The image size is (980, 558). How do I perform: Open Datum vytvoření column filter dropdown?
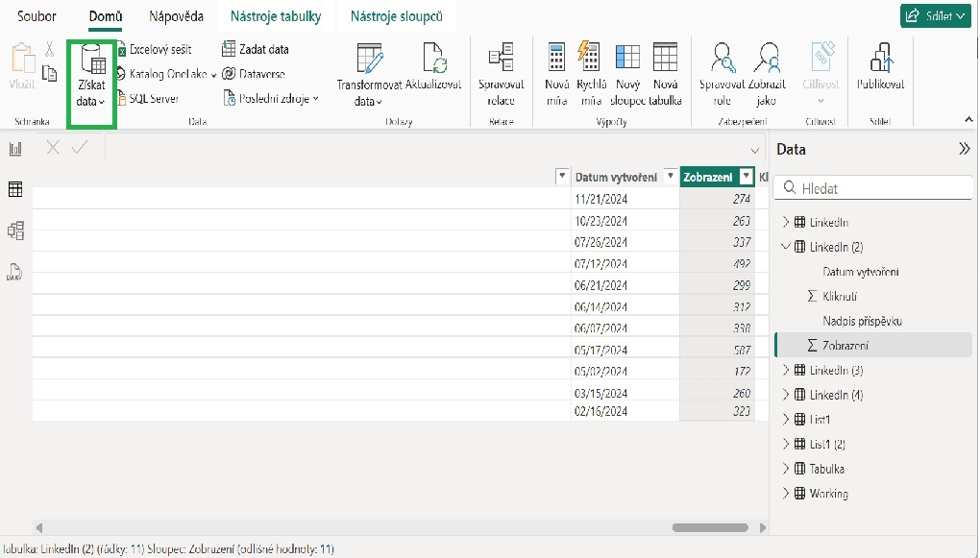pyautogui.click(x=670, y=177)
